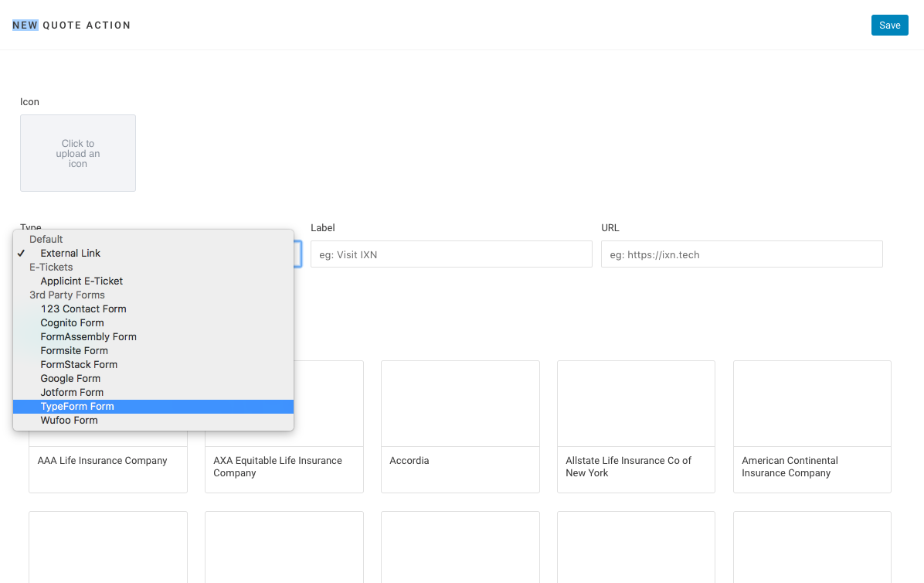This screenshot has height=583, width=924.
Task: Click the URL field label
Action: coord(610,228)
